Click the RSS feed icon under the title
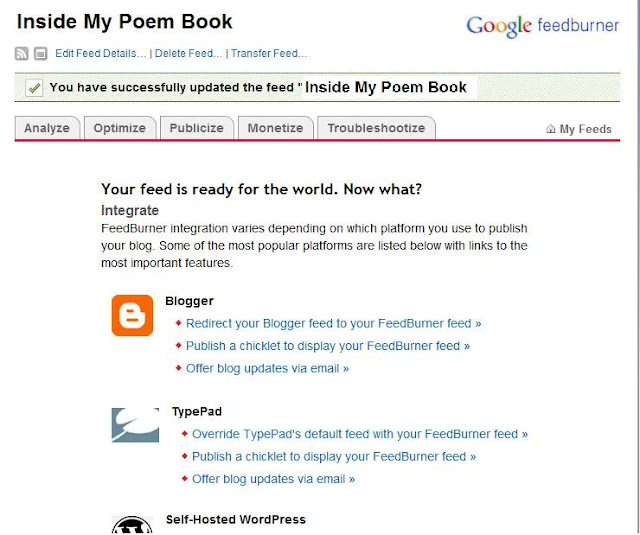640x535 pixels. point(23,54)
